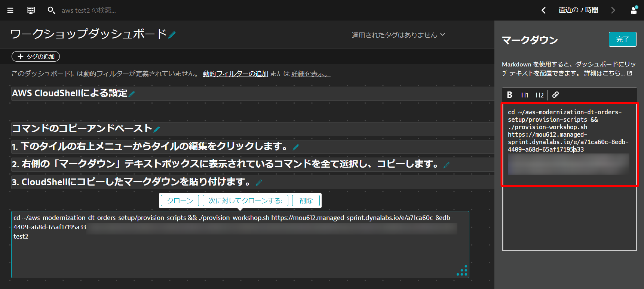Go to the previous time frame

pyautogui.click(x=543, y=10)
